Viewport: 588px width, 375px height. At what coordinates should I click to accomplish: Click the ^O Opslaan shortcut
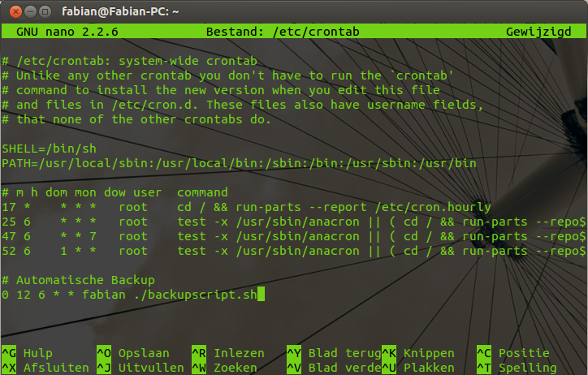[133, 353]
